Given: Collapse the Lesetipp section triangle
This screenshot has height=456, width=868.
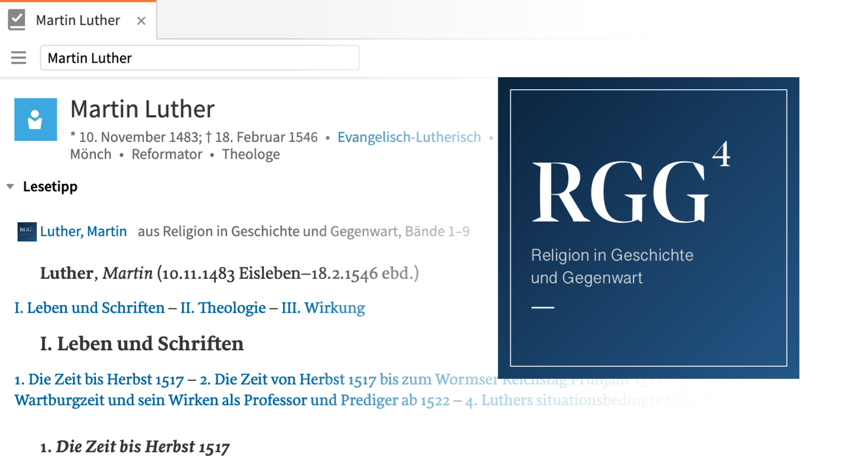Looking at the screenshot, I should tap(10, 187).
